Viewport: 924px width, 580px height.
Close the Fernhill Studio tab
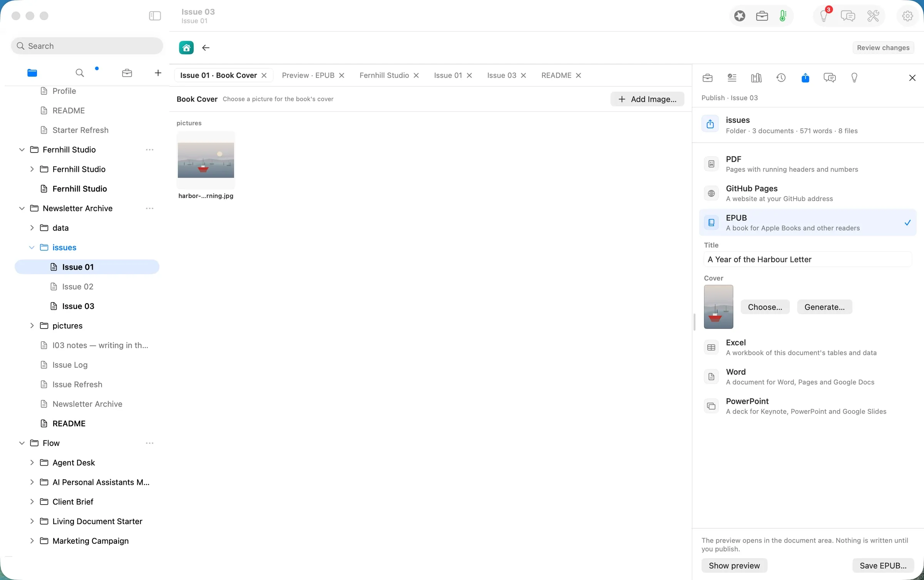point(416,75)
